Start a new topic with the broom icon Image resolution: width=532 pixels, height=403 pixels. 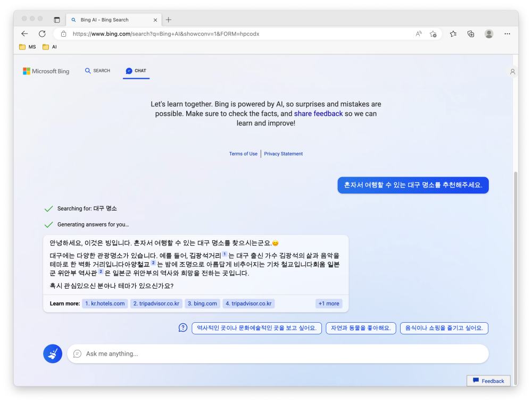(53, 354)
